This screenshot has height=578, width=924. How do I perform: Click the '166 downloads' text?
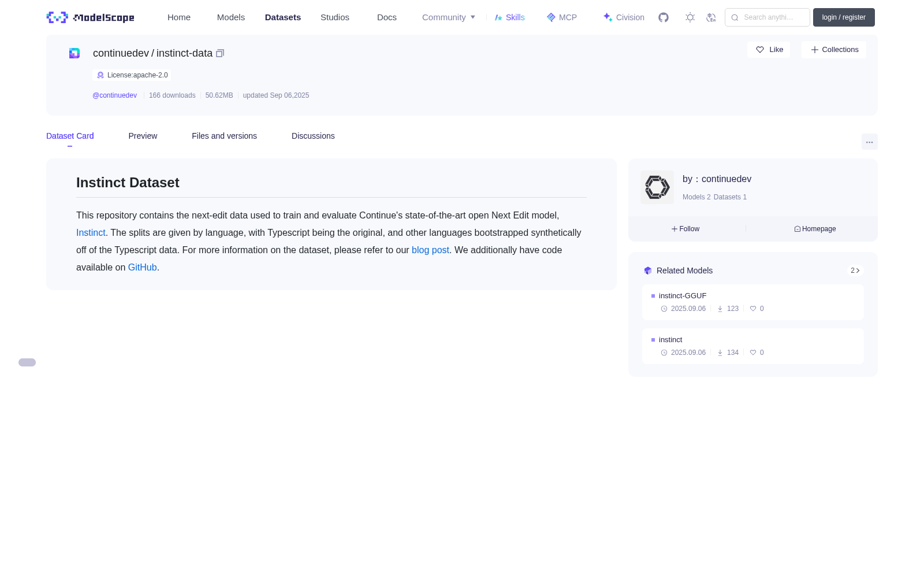pos(172,95)
